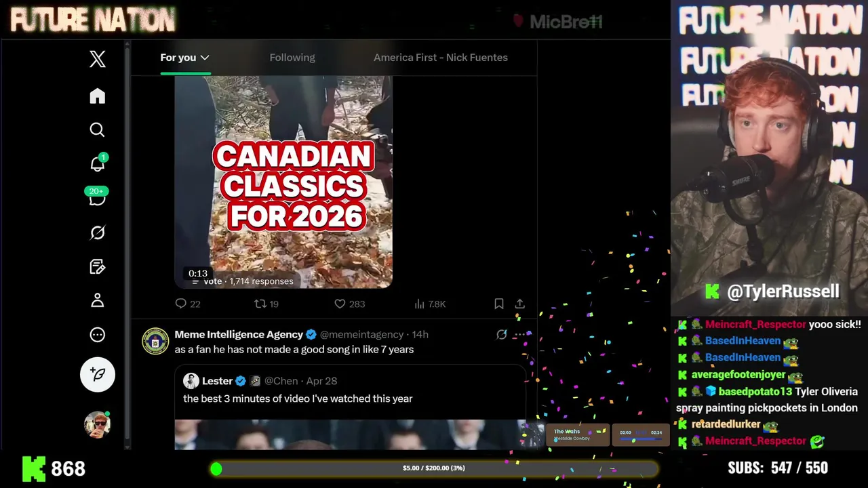
Task: Click the donation goal progress bar
Action: 434,468
